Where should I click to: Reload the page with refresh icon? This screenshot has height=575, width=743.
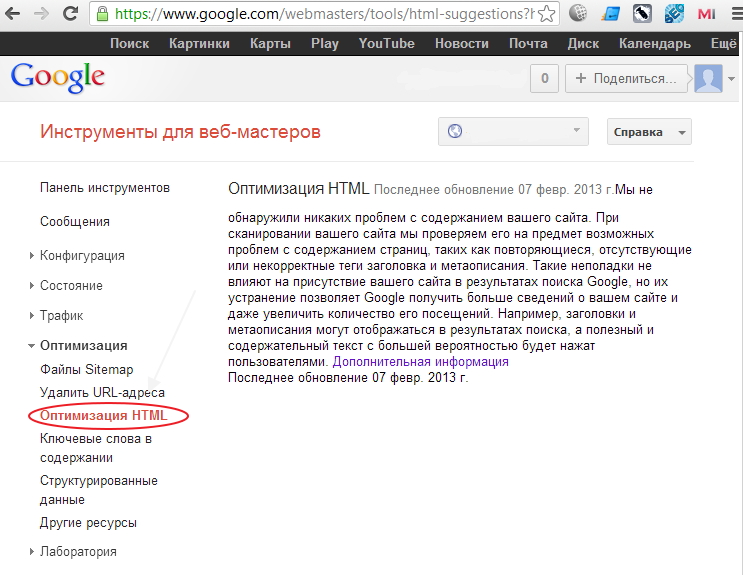pyautogui.click(x=70, y=13)
